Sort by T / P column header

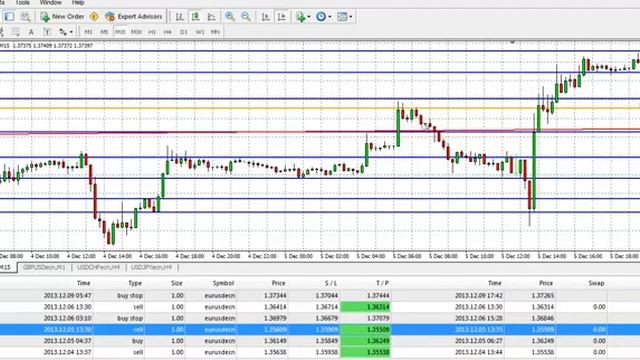click(382, 283)
